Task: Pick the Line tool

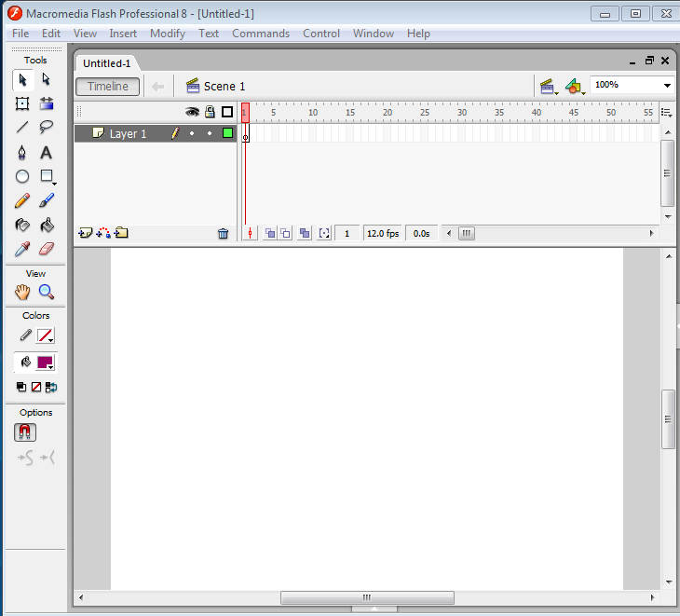Action: [22, 127]
